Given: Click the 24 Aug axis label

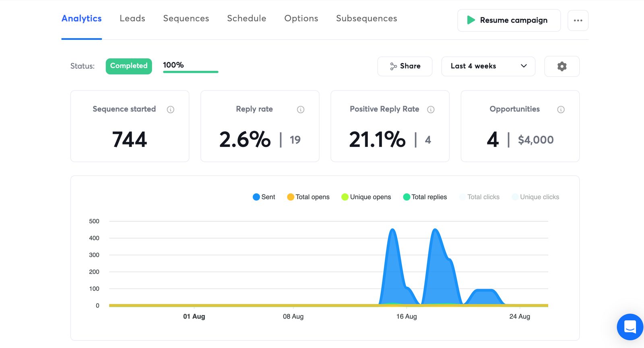Looking at the screenshot, I should click(520, 317).
